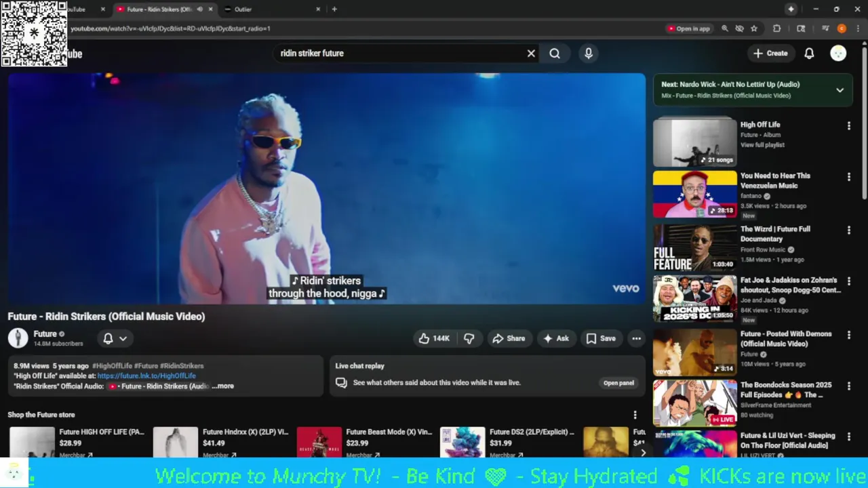Close the Outlier tab
This screenshot has width=868, height=488.
tap(318, 9)
